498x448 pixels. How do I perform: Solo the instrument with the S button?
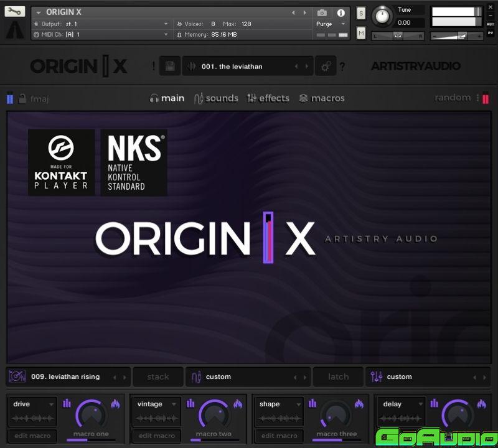(361, 13)
